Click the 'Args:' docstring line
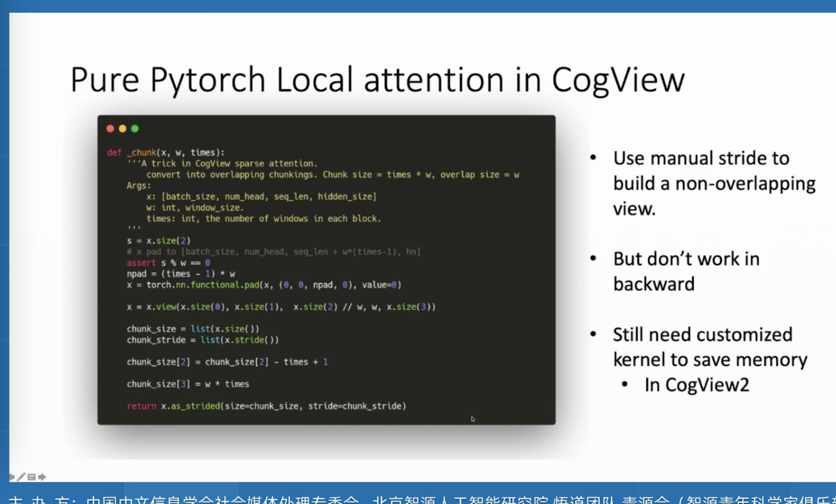The height and width of the screenshot is (504, 836). [139, 185]
